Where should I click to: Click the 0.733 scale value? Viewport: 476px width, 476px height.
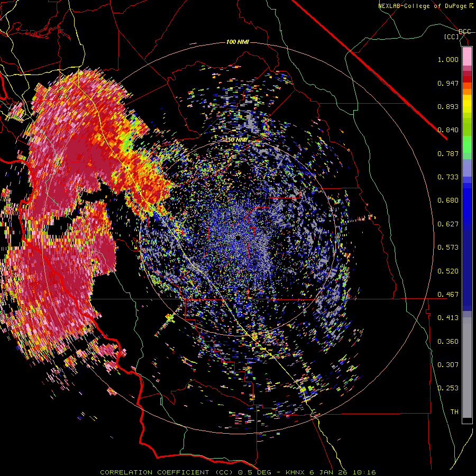(448, 177)
